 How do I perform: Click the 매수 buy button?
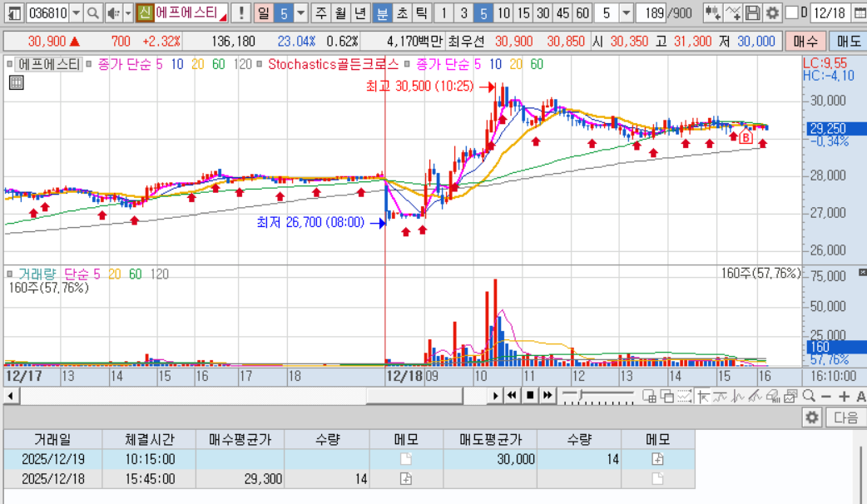[x=805, y=41]
